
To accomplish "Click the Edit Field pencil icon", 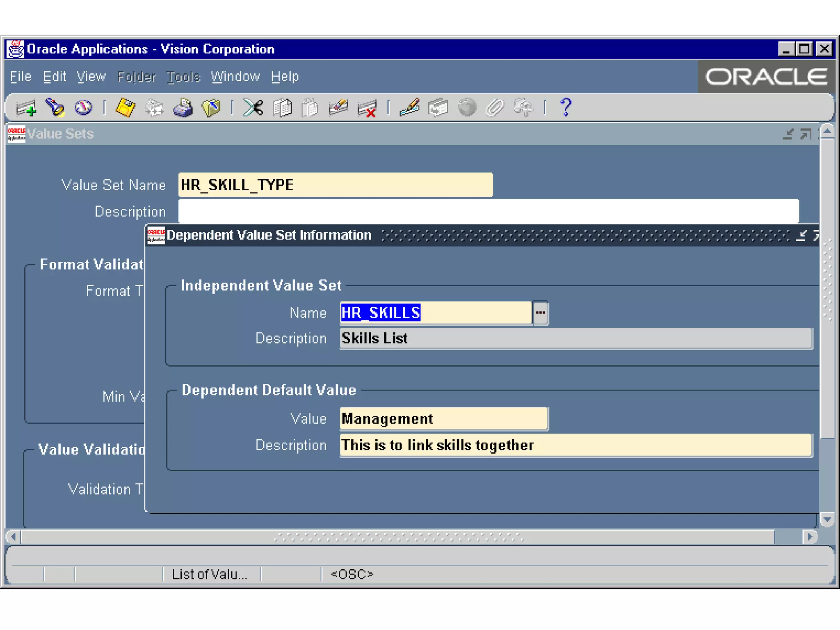I will [409, 108].
